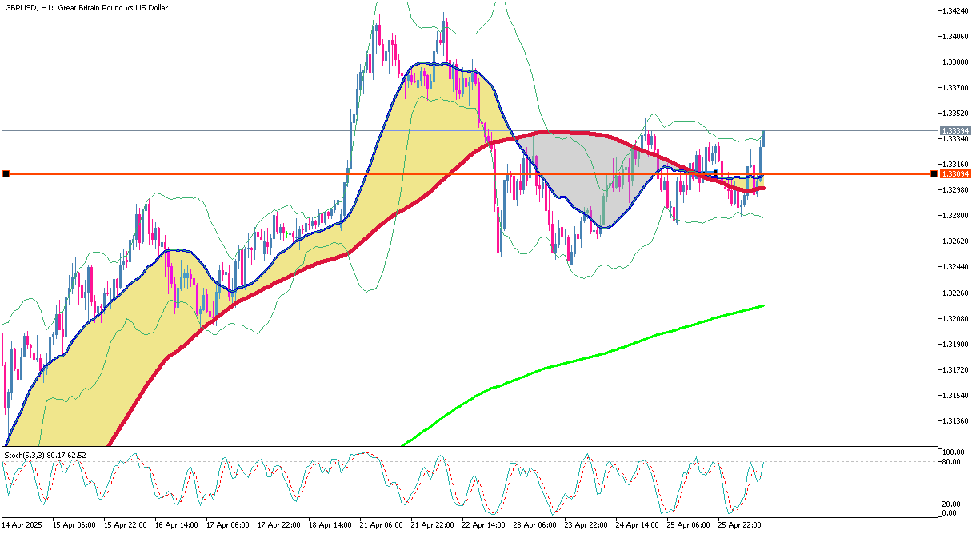Screen dimensions: 980x534
Task: Click the 1.31360 price scale label
Action: pos(956,420)
